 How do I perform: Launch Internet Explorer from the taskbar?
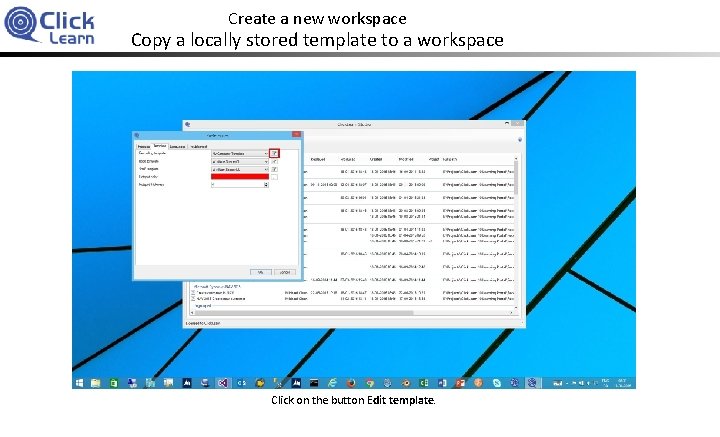(332, 383)
